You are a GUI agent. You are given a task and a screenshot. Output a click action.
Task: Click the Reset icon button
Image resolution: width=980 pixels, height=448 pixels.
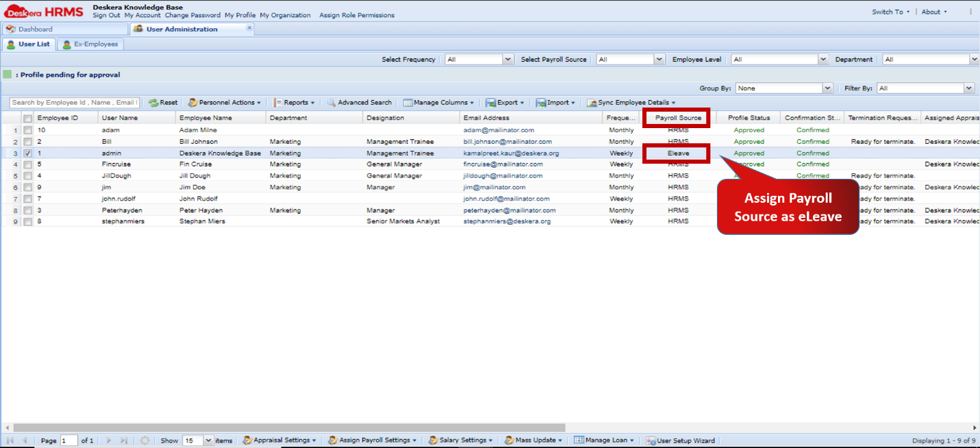[x=162, y=103]
